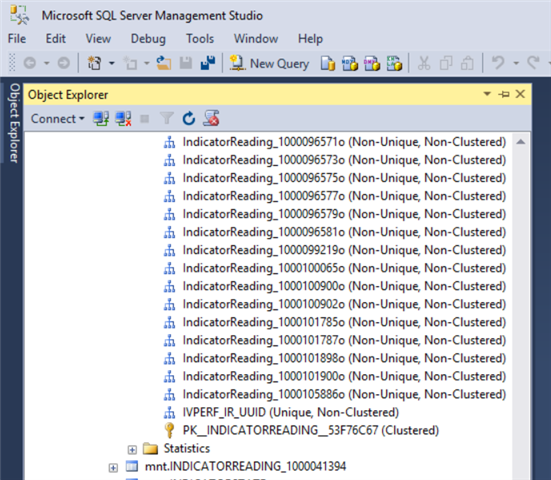The width and height of the screenshot is (551, 480).
Task: Select index IndicatorReading_1000101785o
Action: [x=344, y=322]
